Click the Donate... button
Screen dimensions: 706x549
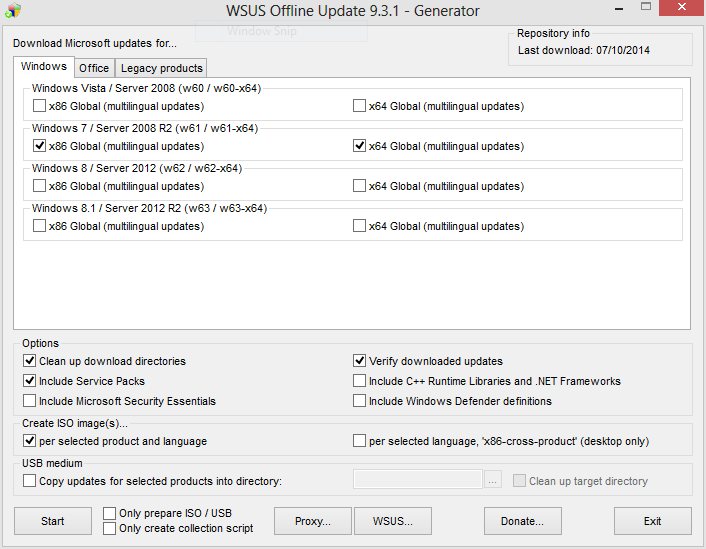tap(522, 521)
